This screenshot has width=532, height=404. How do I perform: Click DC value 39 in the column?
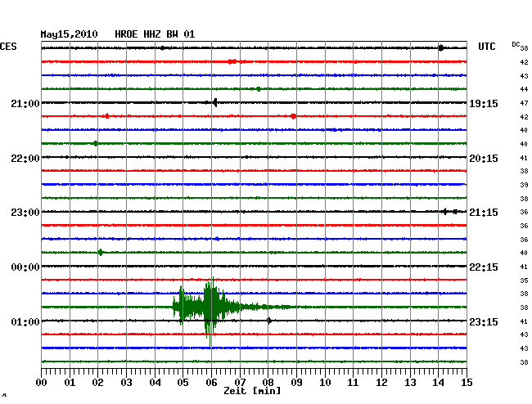(x=524, y=185)
